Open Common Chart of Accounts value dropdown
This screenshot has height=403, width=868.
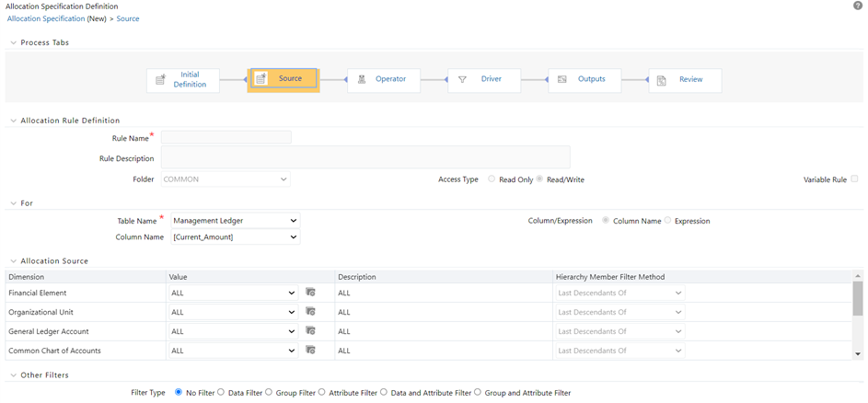(233, 351)
